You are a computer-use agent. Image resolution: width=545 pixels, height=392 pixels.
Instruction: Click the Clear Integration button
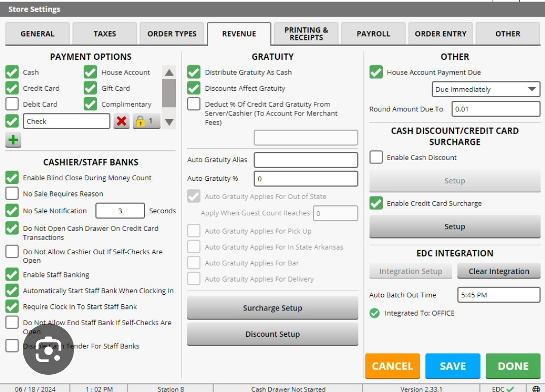pos(498,271)
